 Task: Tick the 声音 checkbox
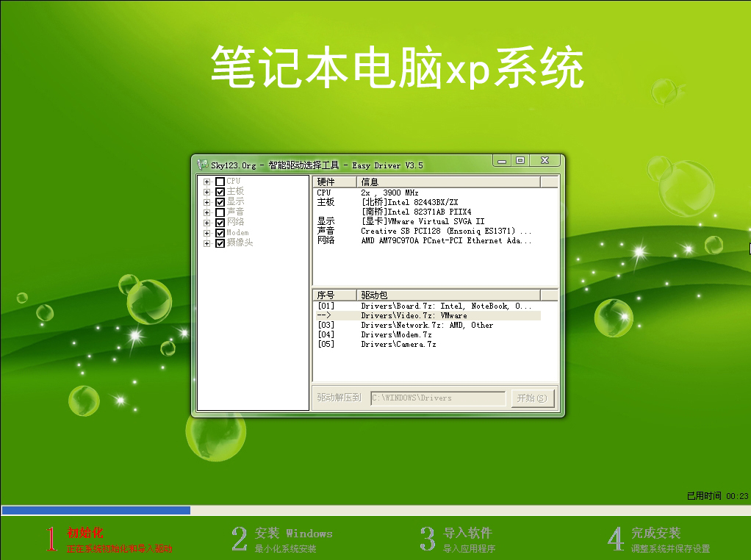pyautogui.click(x=220, y=212)
